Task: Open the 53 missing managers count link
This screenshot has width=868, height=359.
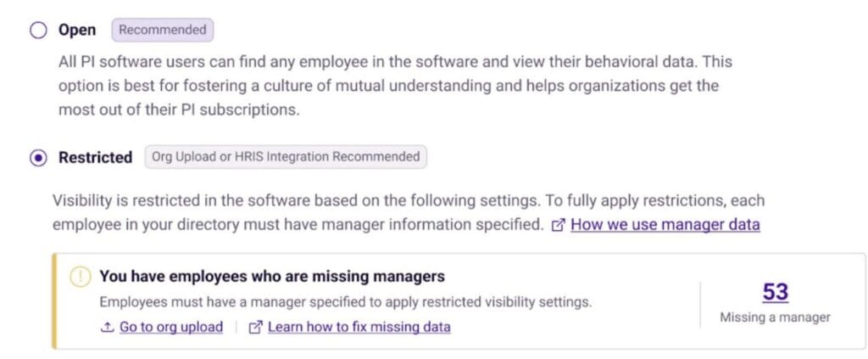Action: [x=775, y=292]
